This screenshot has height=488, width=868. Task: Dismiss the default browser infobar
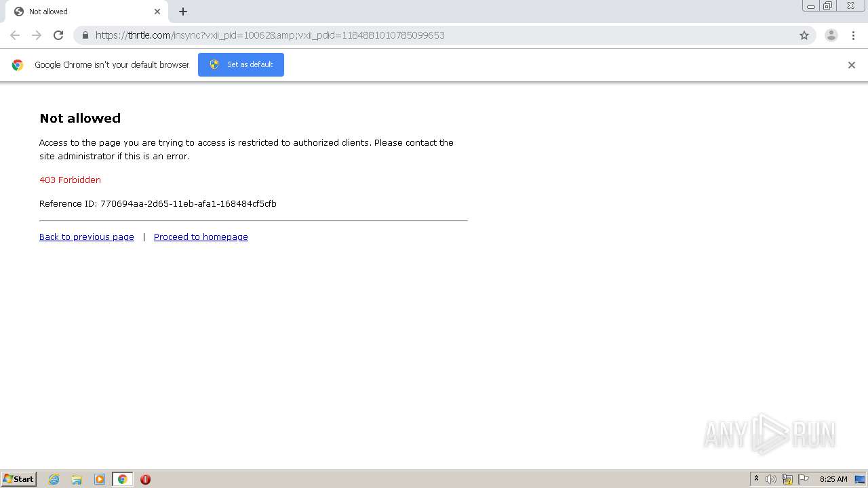pyautogui.click(x=852, y=65)
